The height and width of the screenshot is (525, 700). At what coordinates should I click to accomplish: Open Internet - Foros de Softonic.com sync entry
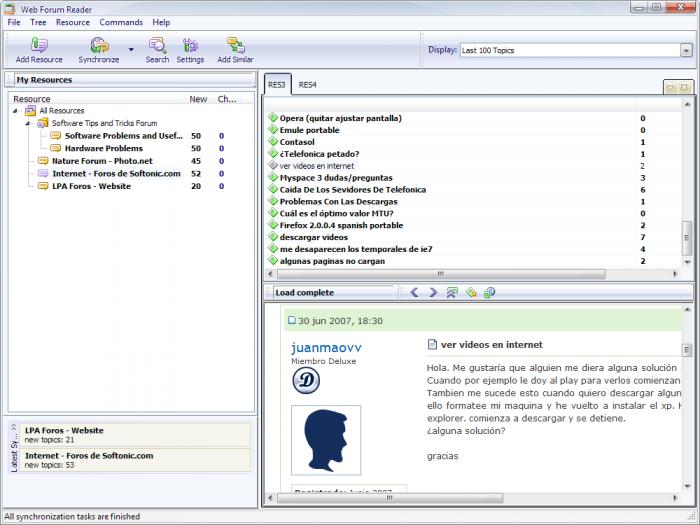pyautogui.click(x=135, y=460)
